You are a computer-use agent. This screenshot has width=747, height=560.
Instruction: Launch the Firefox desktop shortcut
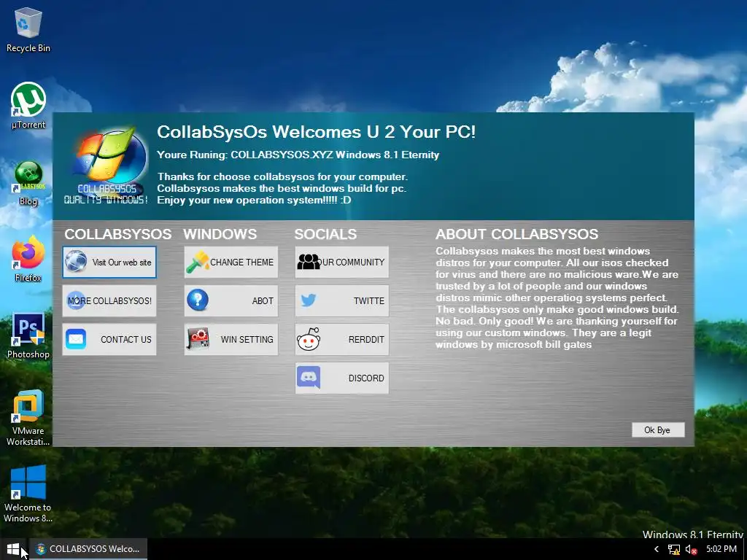pos(28,259)
